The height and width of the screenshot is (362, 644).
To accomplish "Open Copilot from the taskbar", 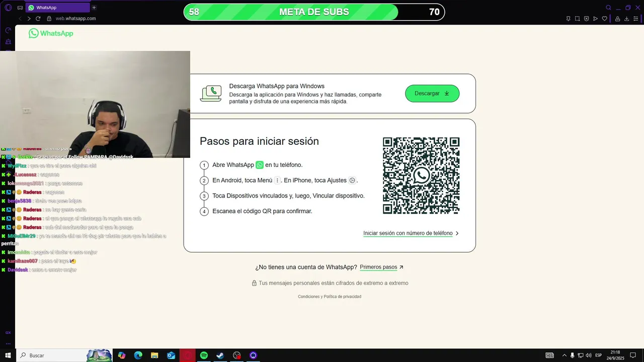I will point(122,355).
